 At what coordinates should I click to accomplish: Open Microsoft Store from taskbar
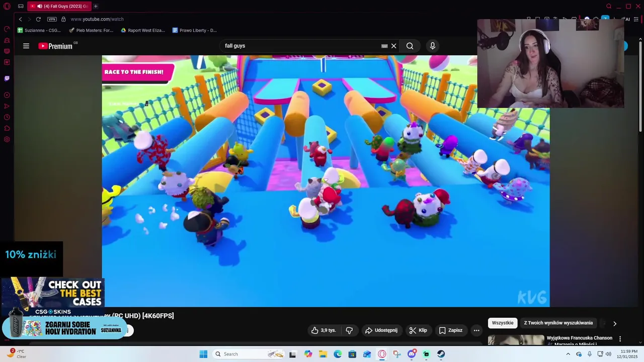[352, 354]
